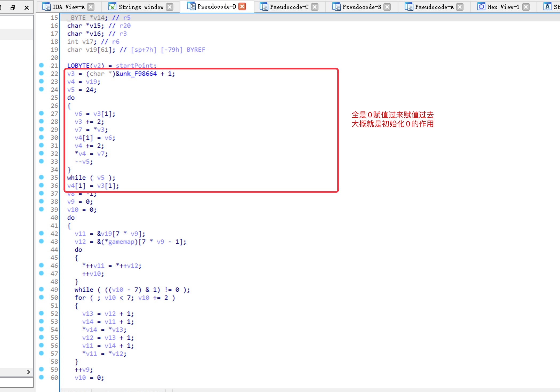
Task: Switch to the Pseudocode-B tab
Action: [361, 7]
